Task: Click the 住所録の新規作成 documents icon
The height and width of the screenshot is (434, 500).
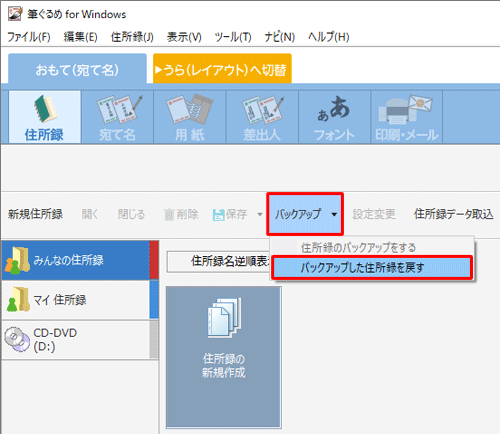Action: (x=224, y=318)
